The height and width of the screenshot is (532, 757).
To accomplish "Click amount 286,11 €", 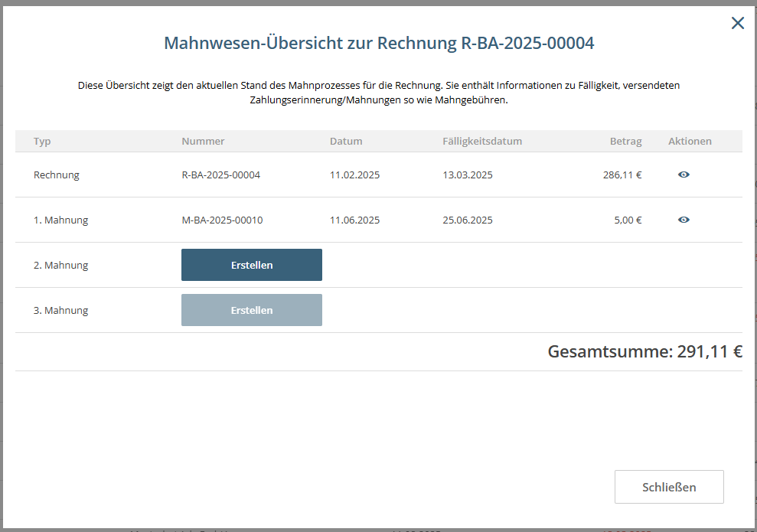I will click(622, 175).
